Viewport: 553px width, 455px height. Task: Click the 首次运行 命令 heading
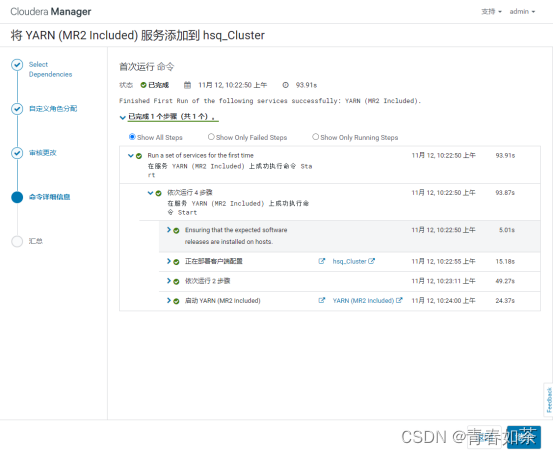point(146,66)
